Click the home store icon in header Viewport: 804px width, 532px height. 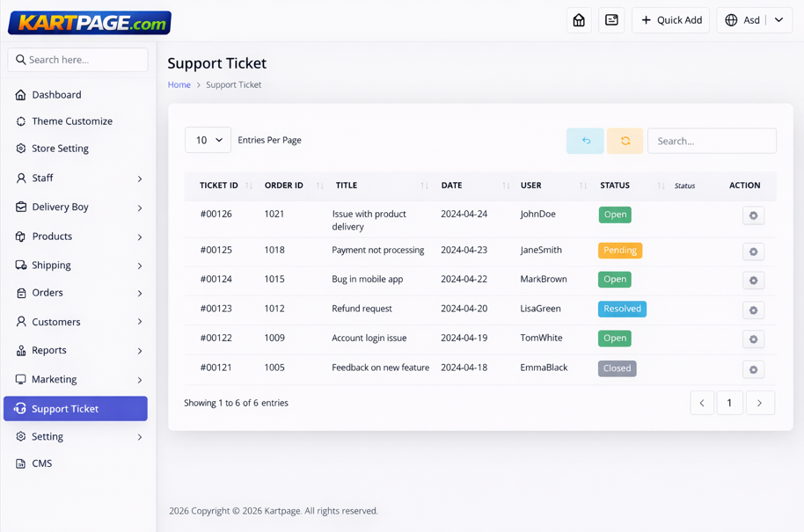(579, 20)
